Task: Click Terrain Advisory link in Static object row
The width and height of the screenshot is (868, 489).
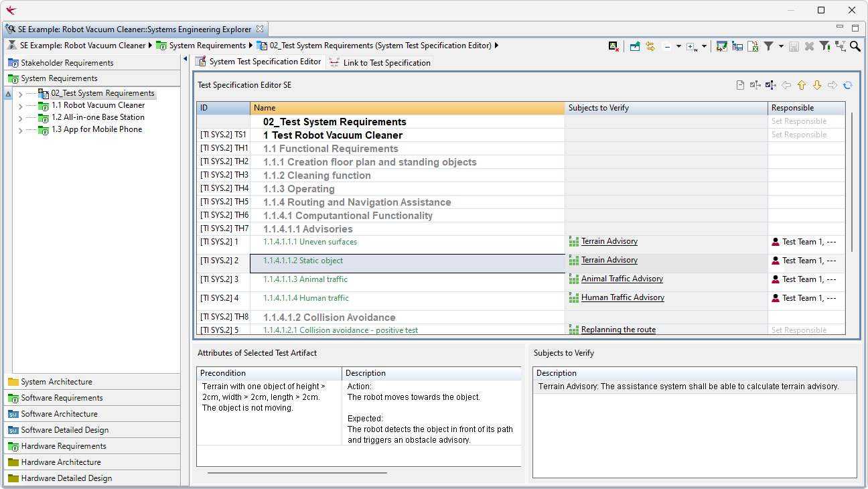Action: [x=609, y=260]
